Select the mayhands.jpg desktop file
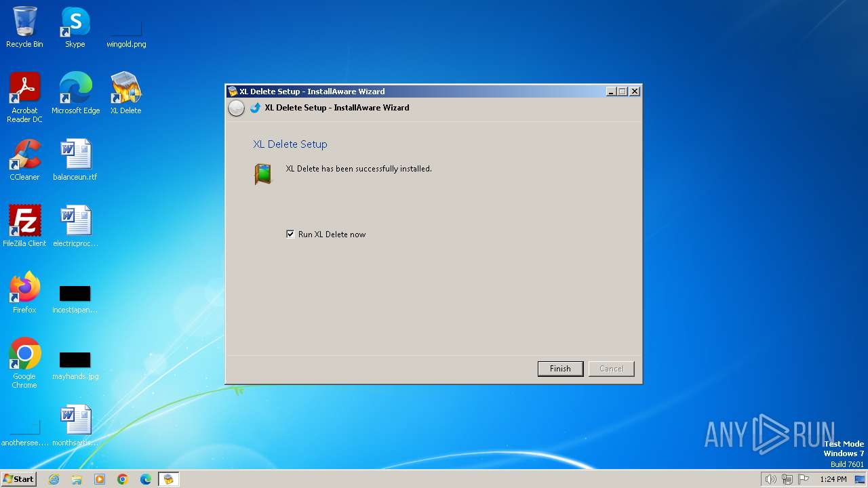Image resolution: width=868 pixels, height=488 pixels. click(75, 365)
